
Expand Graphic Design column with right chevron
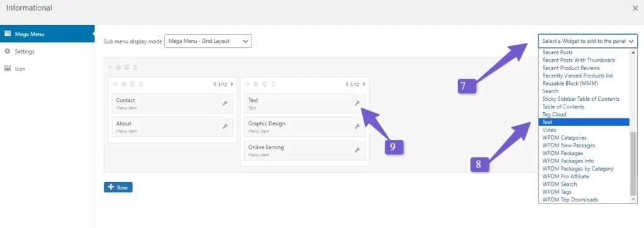tap(364, 84)
